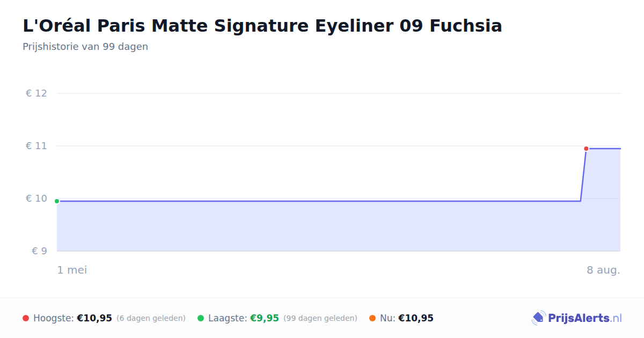Click the green Laagste legend dot
This screenshot has height=338, width=644.
201,318
